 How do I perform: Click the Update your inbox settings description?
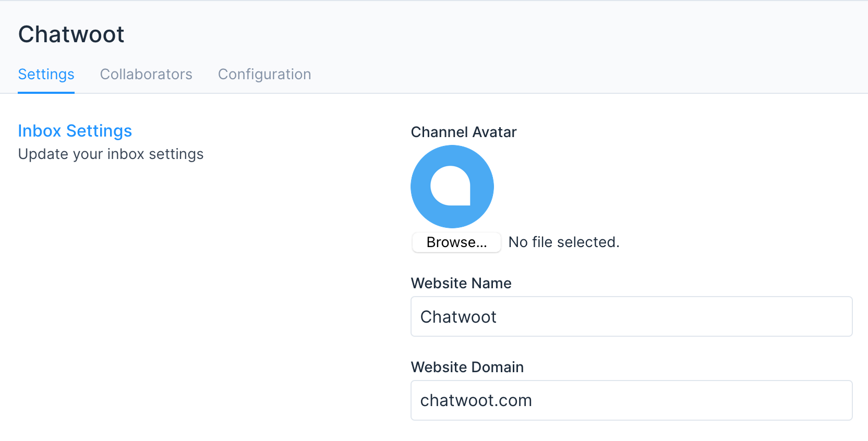(111, 154)
